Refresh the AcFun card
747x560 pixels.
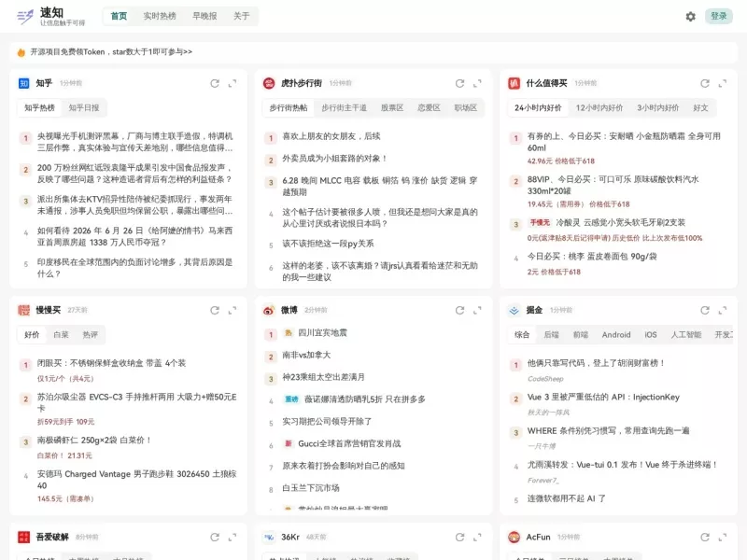pos(705,538)
